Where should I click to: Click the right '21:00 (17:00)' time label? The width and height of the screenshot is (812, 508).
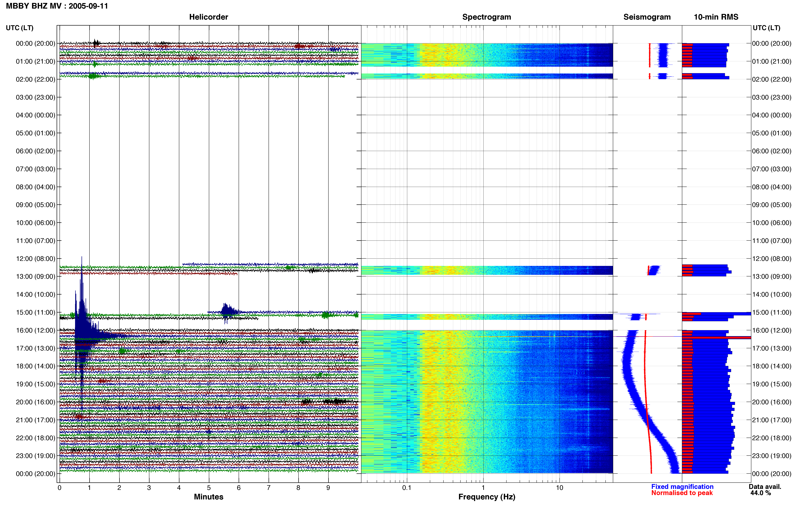[x=772, y=420]
